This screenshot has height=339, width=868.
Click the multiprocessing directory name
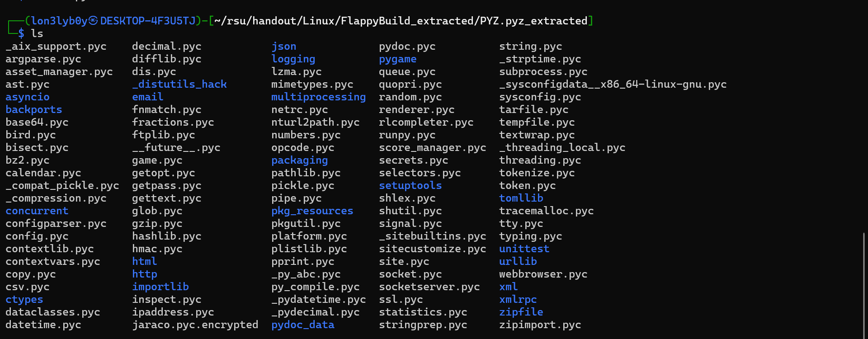318,97
